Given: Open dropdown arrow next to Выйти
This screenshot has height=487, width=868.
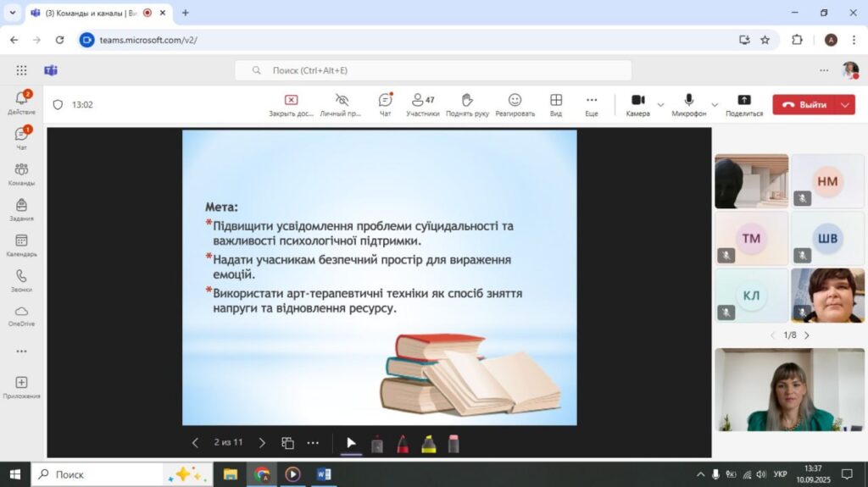Looking at the screenshot, I should point(845,105).
